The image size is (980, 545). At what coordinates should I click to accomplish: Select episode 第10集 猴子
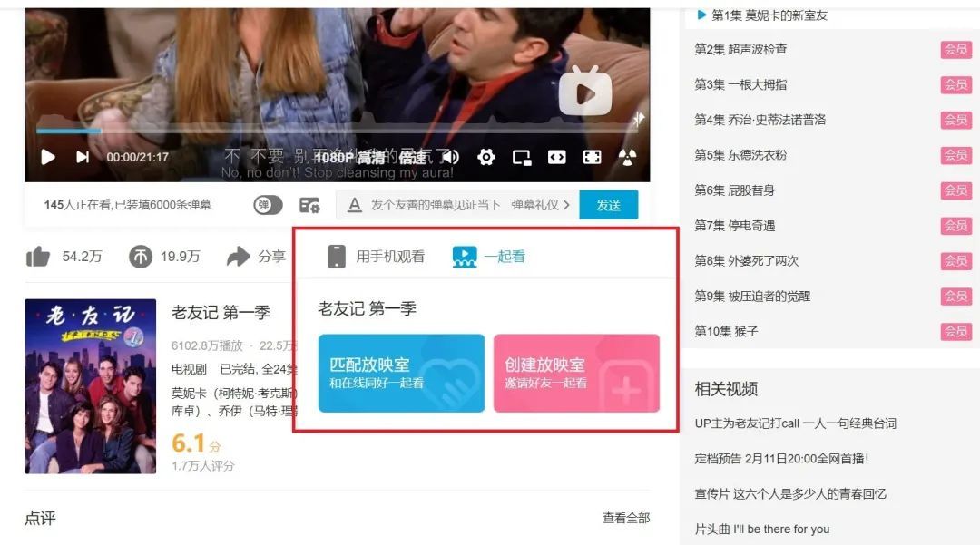726,332
